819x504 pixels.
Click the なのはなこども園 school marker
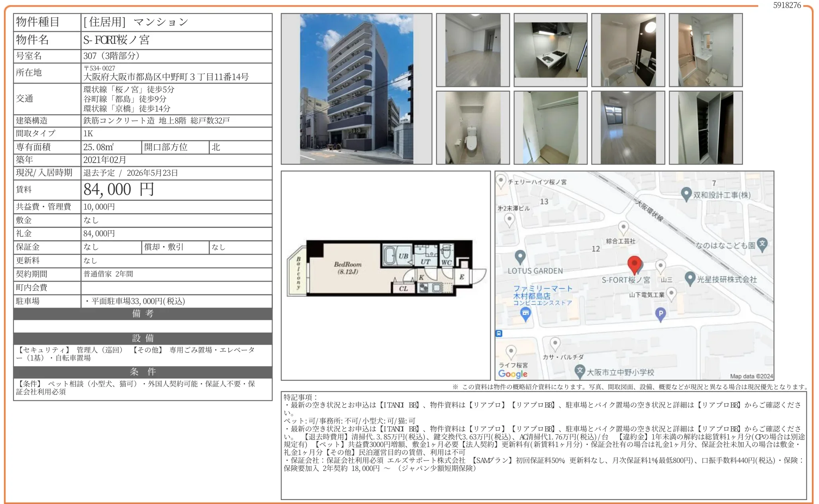coord(762,244)
